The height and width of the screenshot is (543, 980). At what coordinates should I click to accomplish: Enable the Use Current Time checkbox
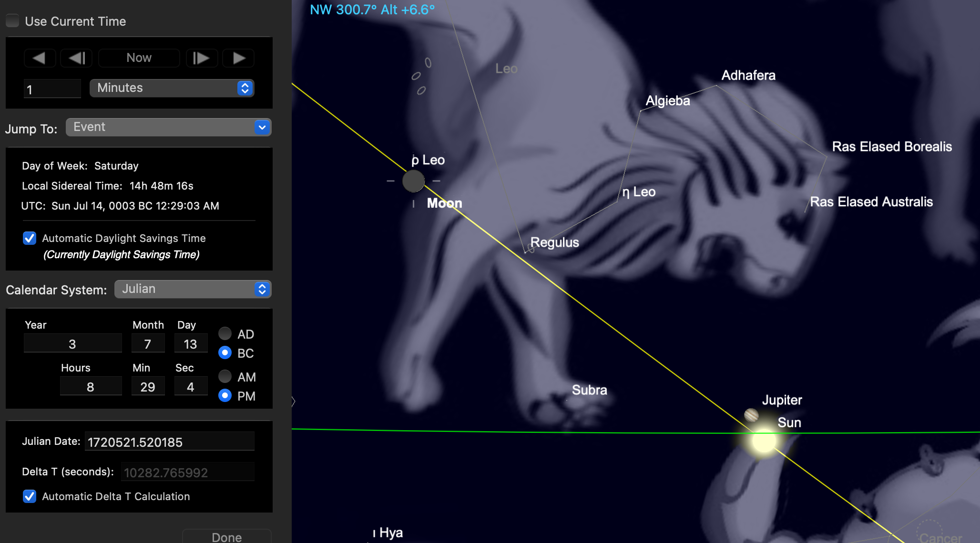12,21
